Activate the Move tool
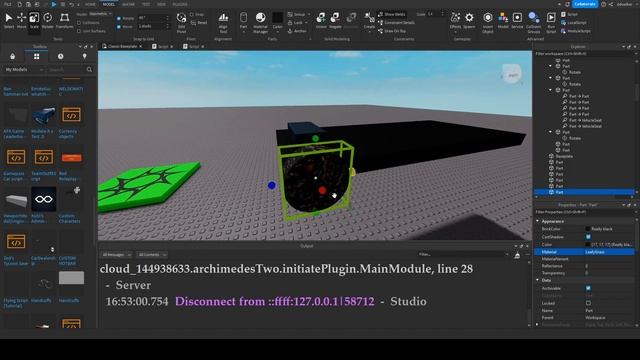640x360 pixels. [x=21, y=20]
